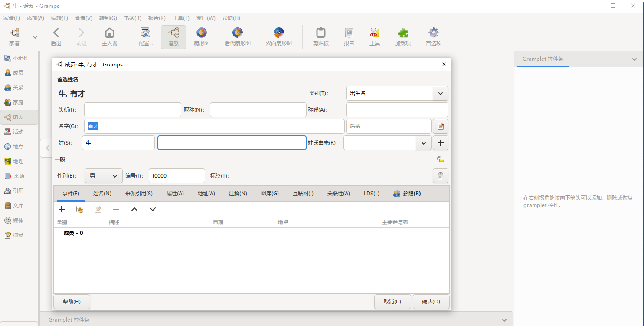Toggle the privacy lock icon
The height and width of the screenshot is (326, 644).
(440, 159)
